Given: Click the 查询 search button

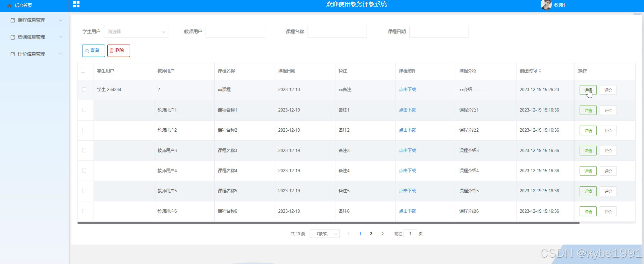Looking at the screenshot, I should coord(94,51).
